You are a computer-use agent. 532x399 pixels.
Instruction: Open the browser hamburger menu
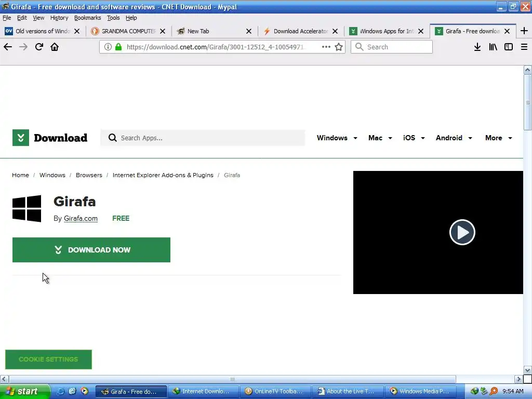(524, 47)
